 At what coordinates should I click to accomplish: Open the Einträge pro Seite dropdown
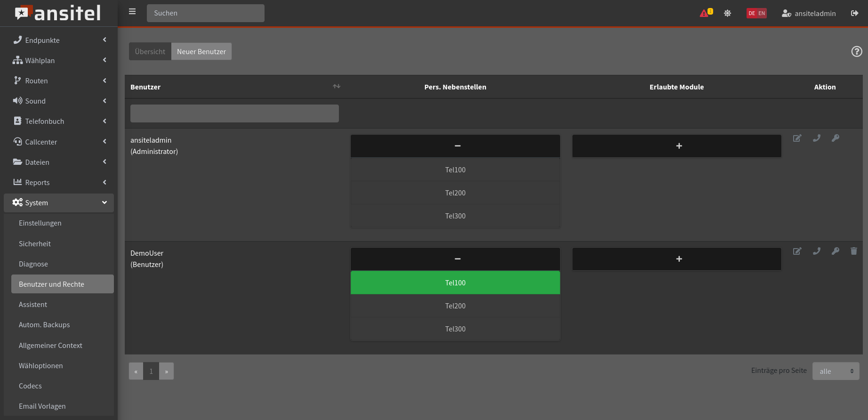[x=836, y=371]
